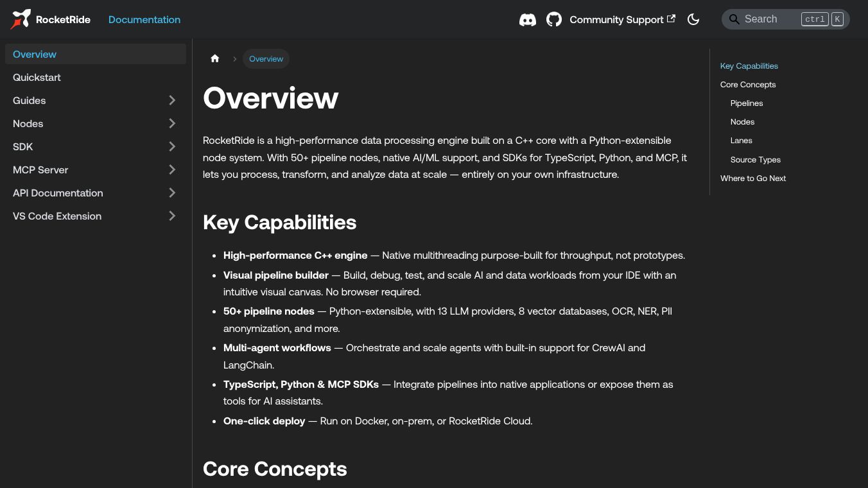Open the Documentation top navigation tab
Screen dimensions: 868x488
click(x=144, y=19)
